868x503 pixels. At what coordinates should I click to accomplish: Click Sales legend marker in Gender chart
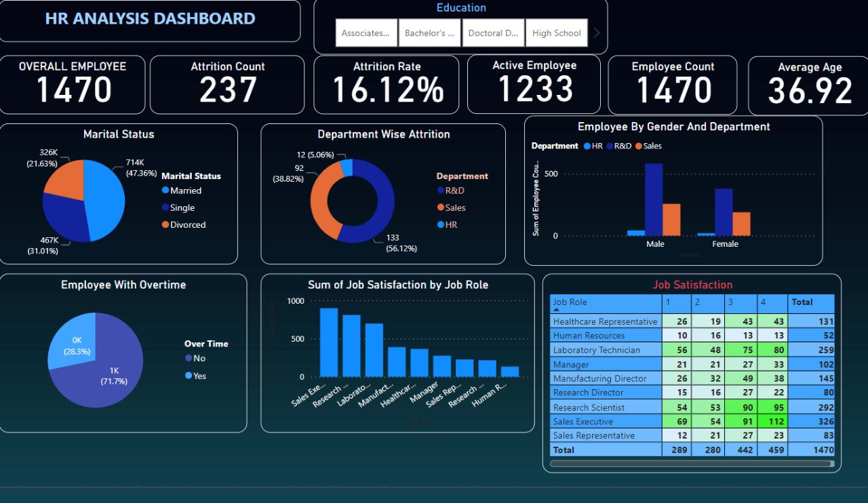638,146
